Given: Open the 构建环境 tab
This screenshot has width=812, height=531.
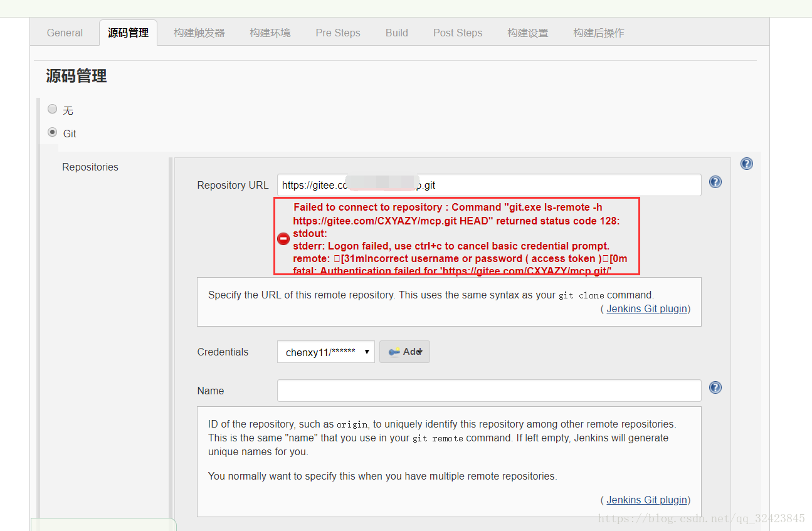Looking at the screenshot, I should [270, 33].
